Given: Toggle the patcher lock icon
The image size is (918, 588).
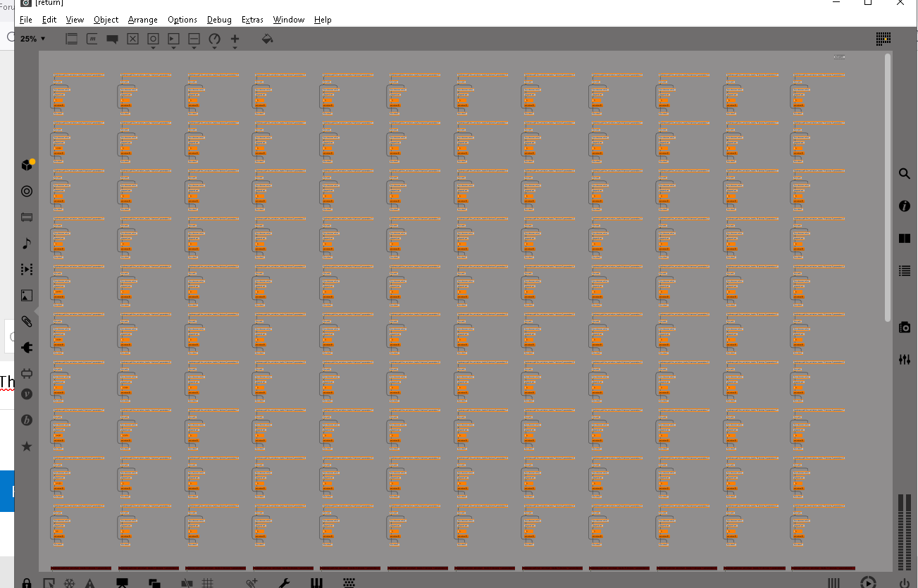Looking at the screenshot, I should [x=27, y=583].
